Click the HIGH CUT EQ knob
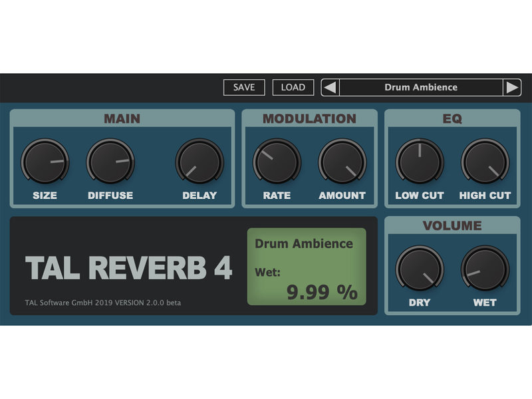The image size is (532, 399). pyautogui.click(x=485, y=162)
